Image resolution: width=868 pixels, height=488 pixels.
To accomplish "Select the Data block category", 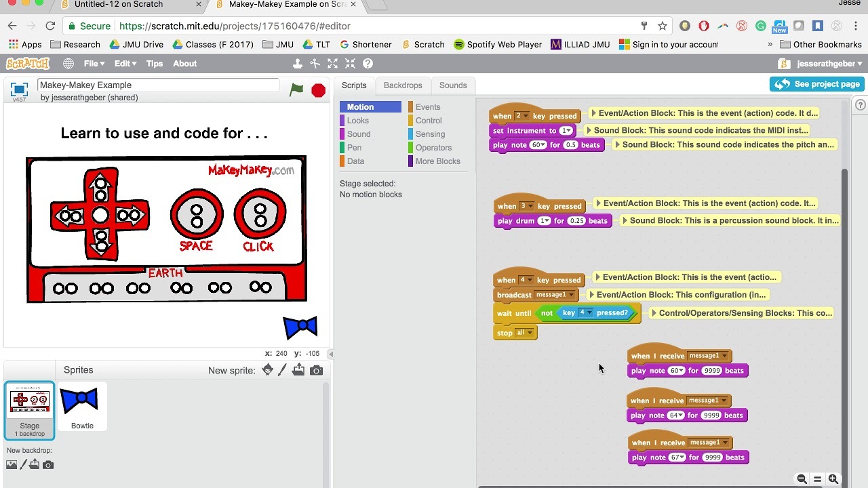I will (370, 161).
